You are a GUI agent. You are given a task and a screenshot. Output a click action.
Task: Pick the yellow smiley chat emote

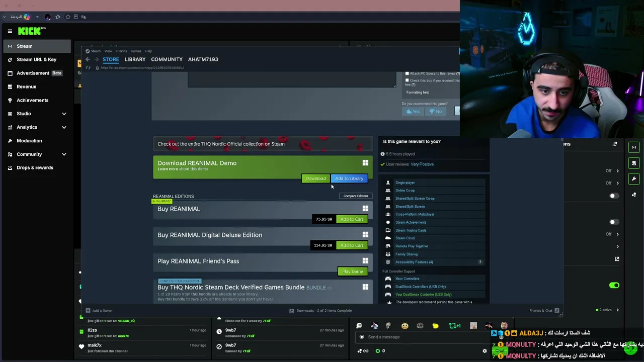pyautogui.click(x=405, y=326)
